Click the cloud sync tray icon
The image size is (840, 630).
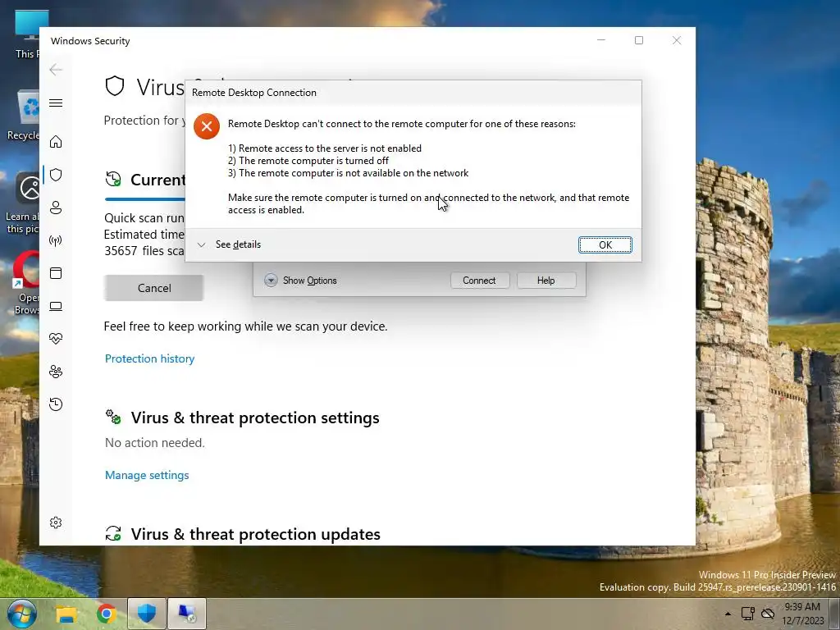point(768,614)
